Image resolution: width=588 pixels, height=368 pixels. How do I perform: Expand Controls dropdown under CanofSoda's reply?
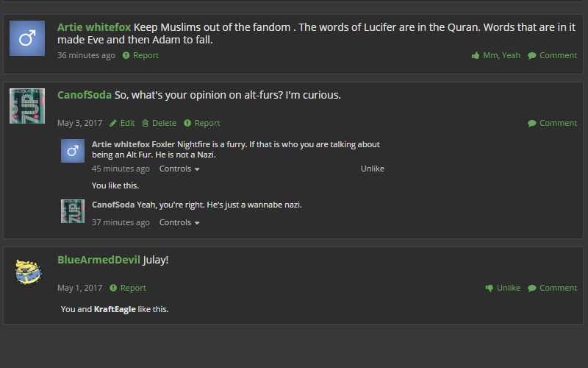point(179,222)
